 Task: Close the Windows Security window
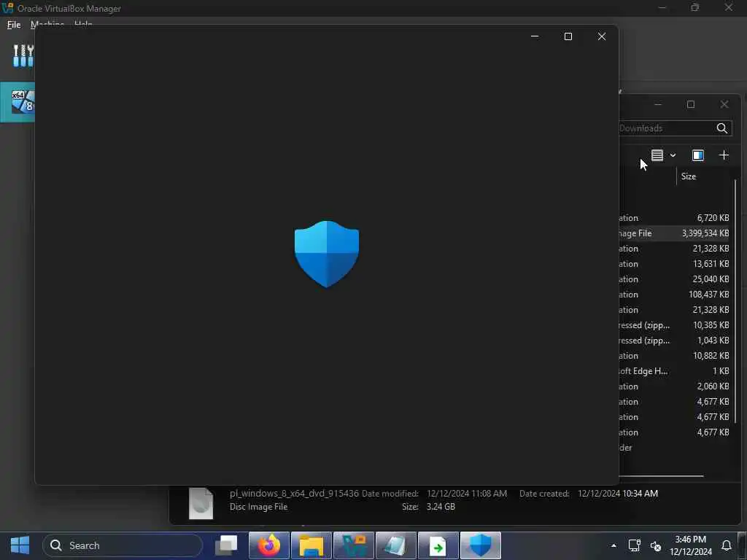pos(602,36)
